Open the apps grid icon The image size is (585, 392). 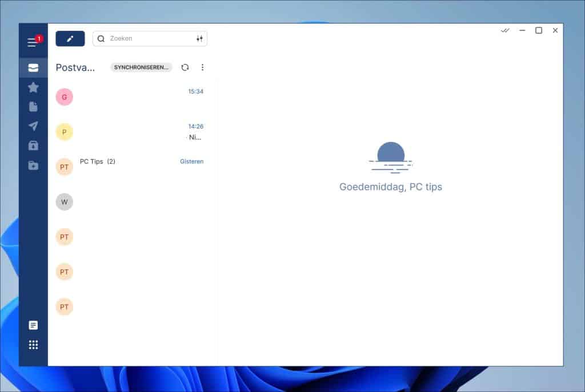click(33, 345)
